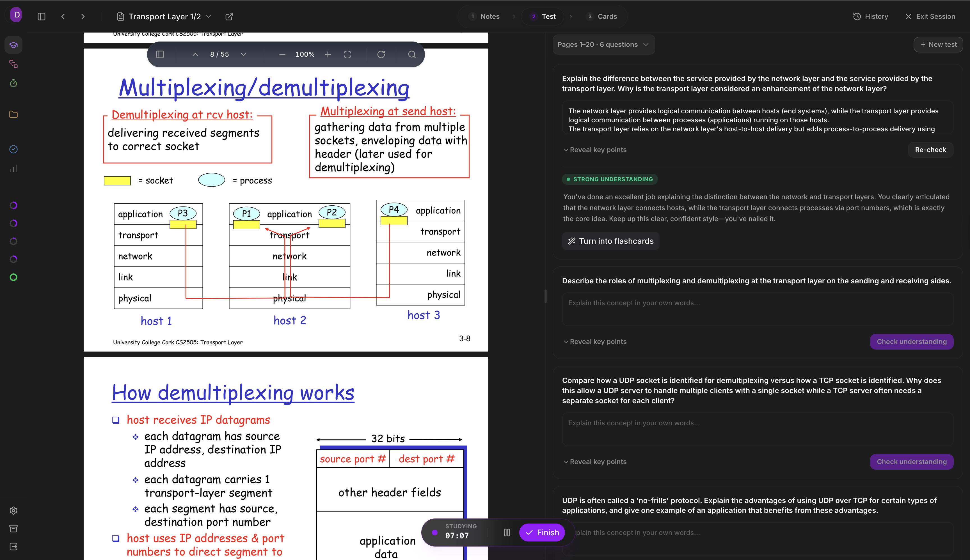970x560 pixels.
Task: Check understanding for UDP socket question
Action: (x=912, y=462)
